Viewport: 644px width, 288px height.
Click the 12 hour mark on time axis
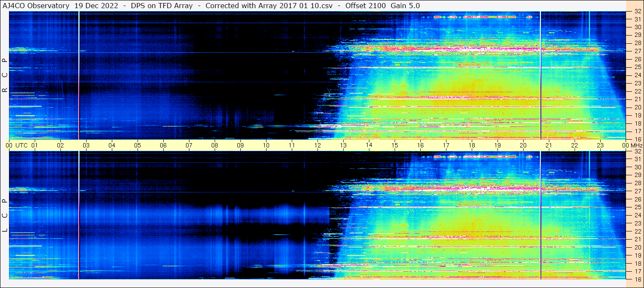[x=318, y=145]
